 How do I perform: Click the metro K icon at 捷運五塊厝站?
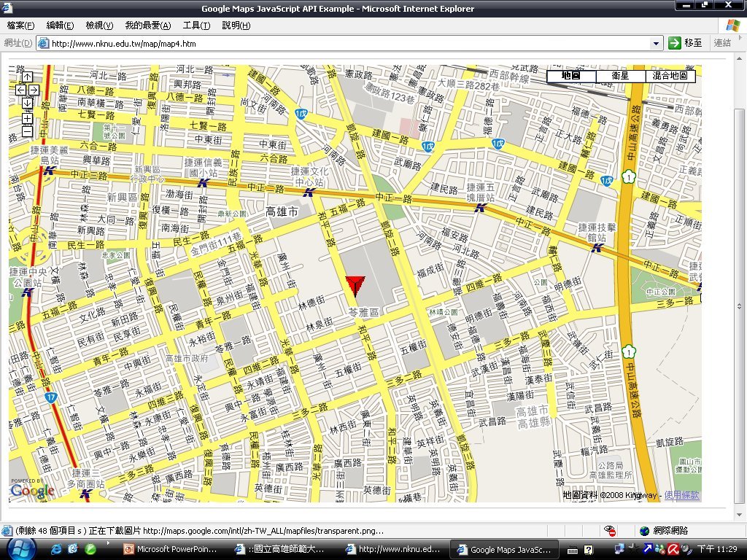click(x=480, y=207)
